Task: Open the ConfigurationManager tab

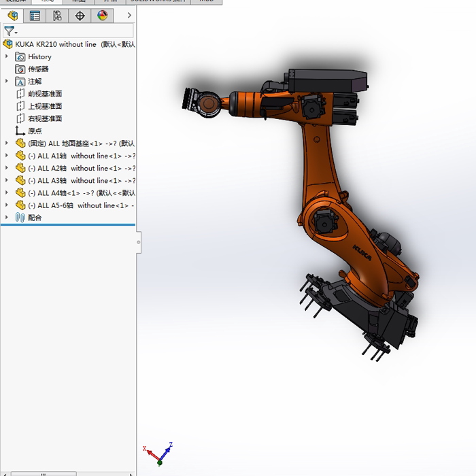Action: coord(57,16)
